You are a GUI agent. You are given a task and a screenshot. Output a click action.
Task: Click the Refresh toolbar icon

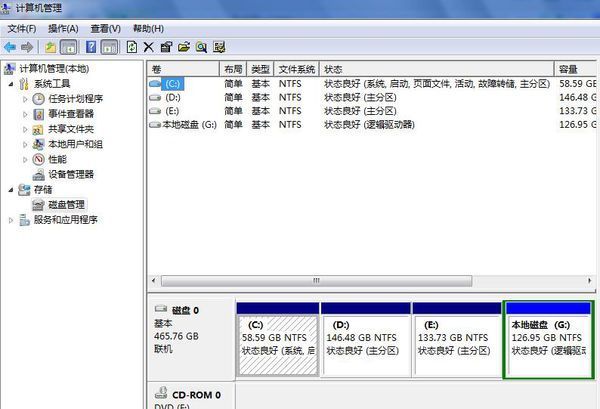(132, 47)
